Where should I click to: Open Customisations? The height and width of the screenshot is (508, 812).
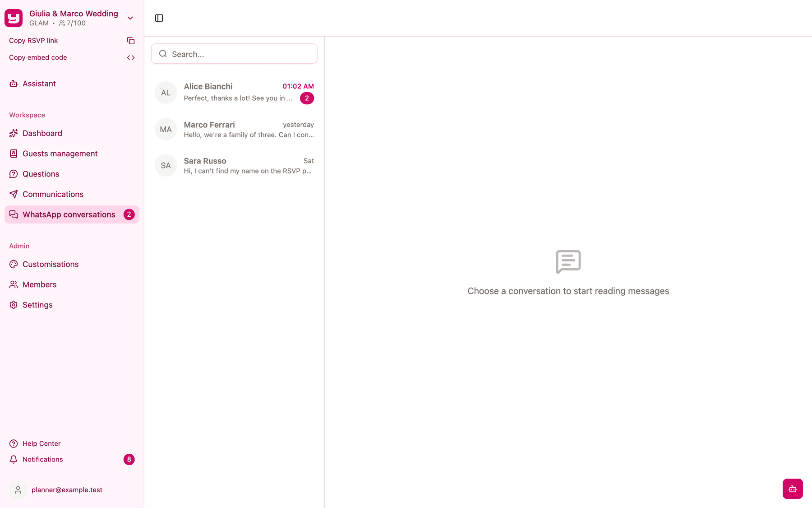pyautogui.click(x=72, y=264)
